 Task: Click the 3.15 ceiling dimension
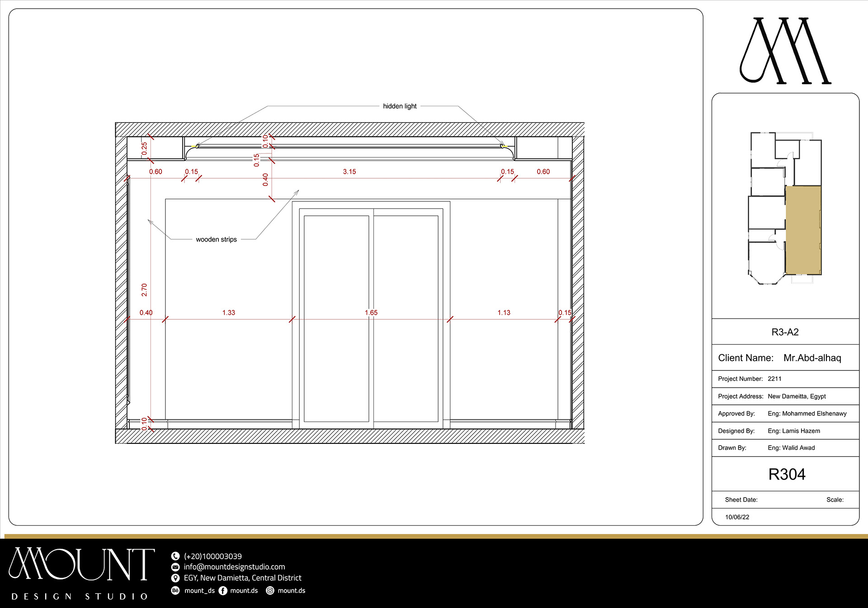click(x=349, y=171)
